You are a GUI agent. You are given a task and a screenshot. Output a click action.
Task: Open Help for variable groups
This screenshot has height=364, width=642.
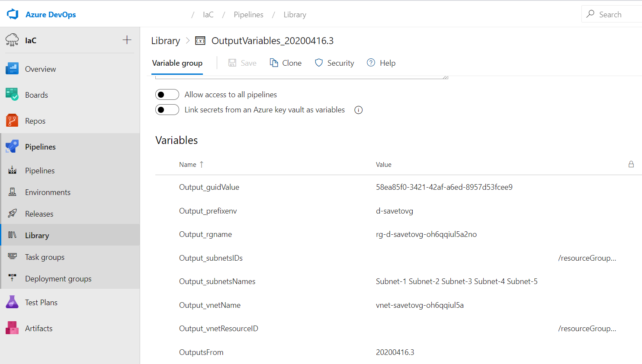point(381,63)
